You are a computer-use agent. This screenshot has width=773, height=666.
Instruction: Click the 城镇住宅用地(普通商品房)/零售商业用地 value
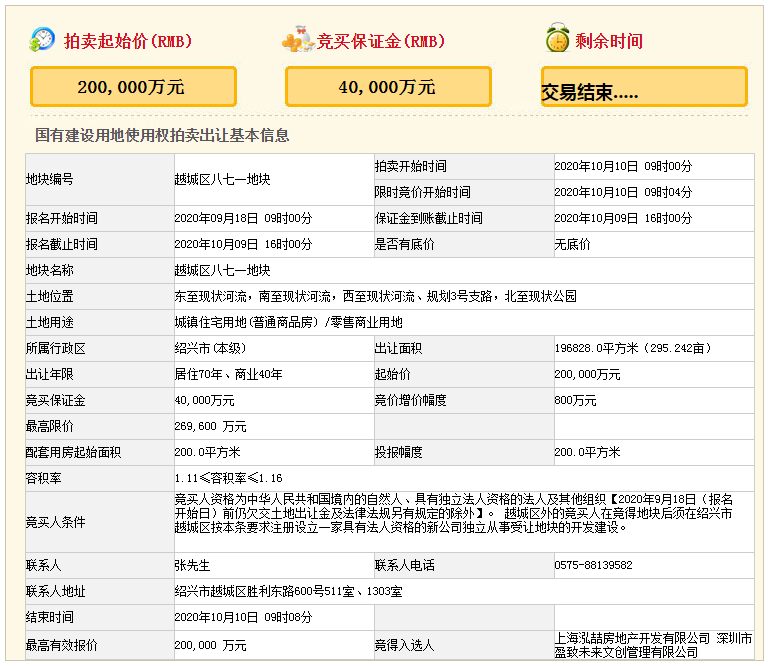pyautogui.click(x=289, y=322)
